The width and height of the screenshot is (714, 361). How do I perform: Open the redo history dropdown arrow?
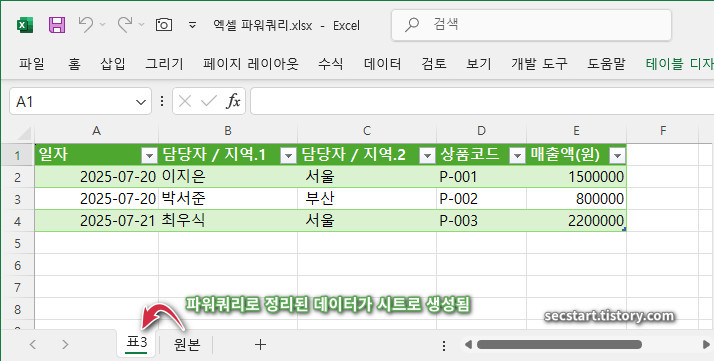(142, 25)
